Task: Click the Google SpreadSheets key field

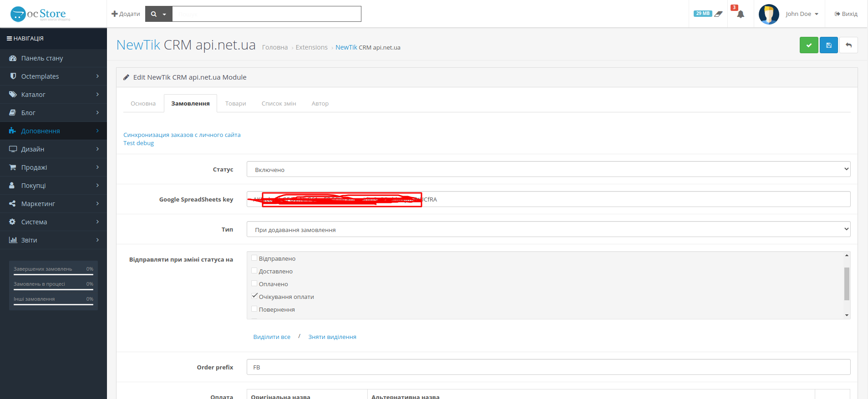Action: (x=548, y=199)
